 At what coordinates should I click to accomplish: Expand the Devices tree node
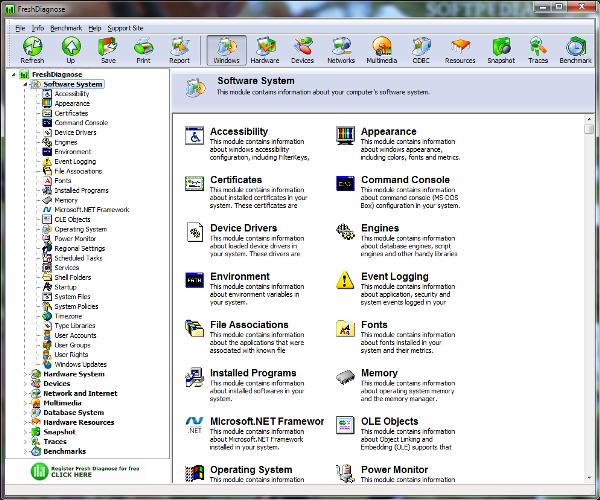(25, 384)
